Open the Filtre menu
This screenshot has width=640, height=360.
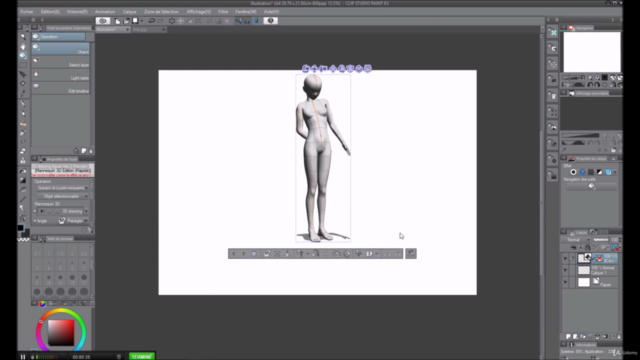(x=223, y=12)
